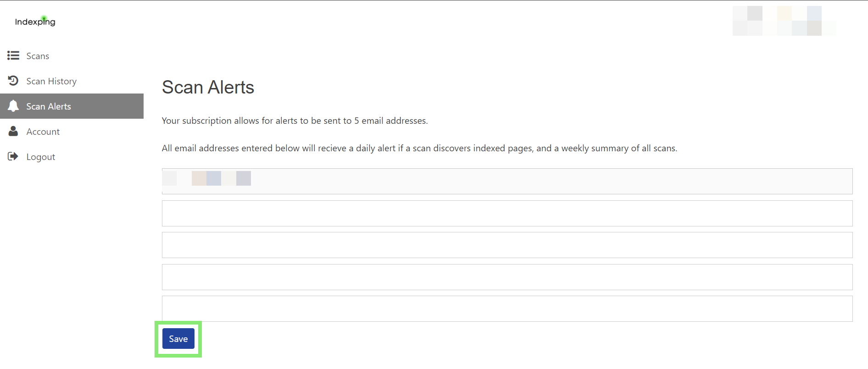Open the Scans menu item

tap(38, 56)
